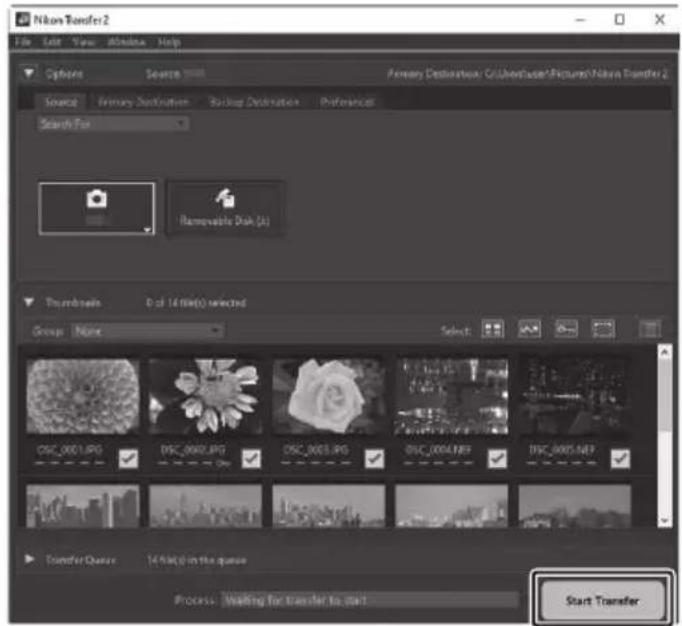
Task: Toggle the DSC_0004.NEF transfer checkbox
Action: [497, 458]
